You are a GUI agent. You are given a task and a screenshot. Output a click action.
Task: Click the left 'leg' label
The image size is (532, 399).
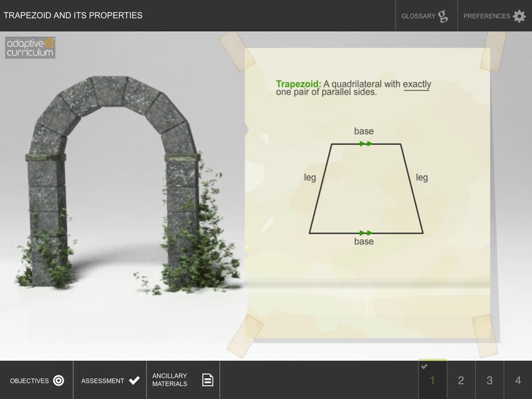coord(310,178)
